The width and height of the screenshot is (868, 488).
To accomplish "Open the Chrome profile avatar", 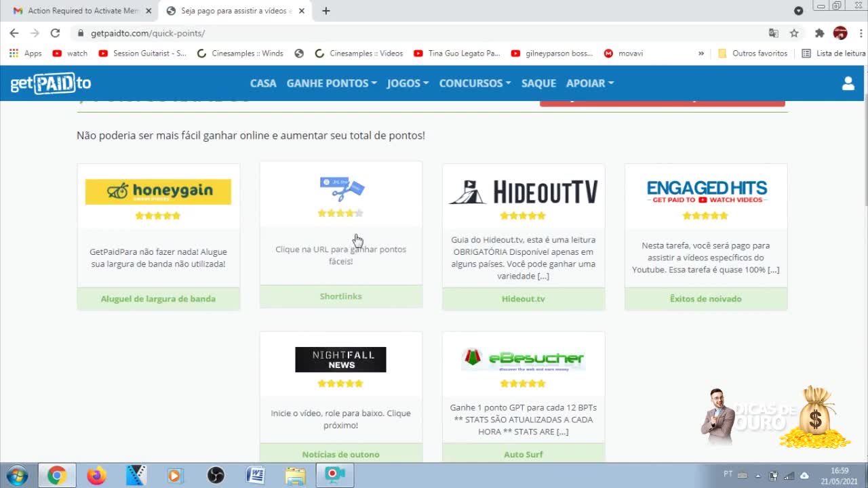I will point(840,33).
